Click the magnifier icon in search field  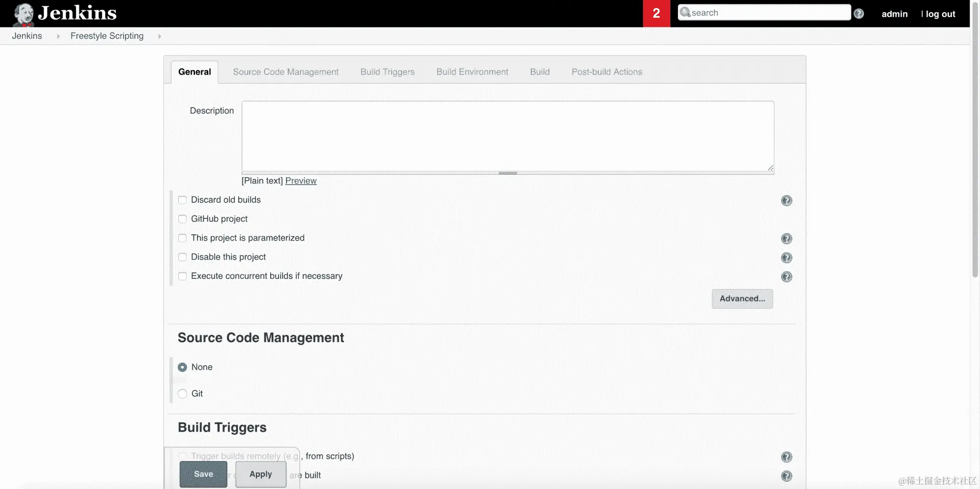(685, 12)
